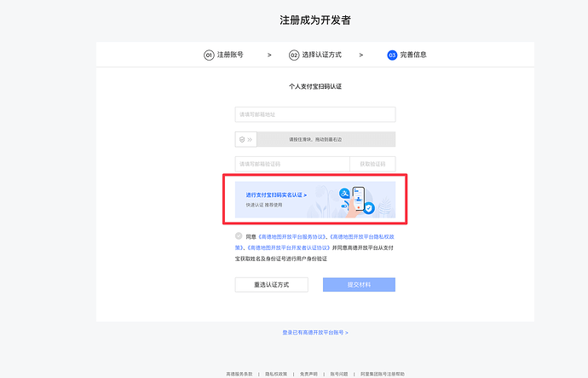
Task: Click the gray slider track 请按住滑块
Action: click(x=326, y=139)
